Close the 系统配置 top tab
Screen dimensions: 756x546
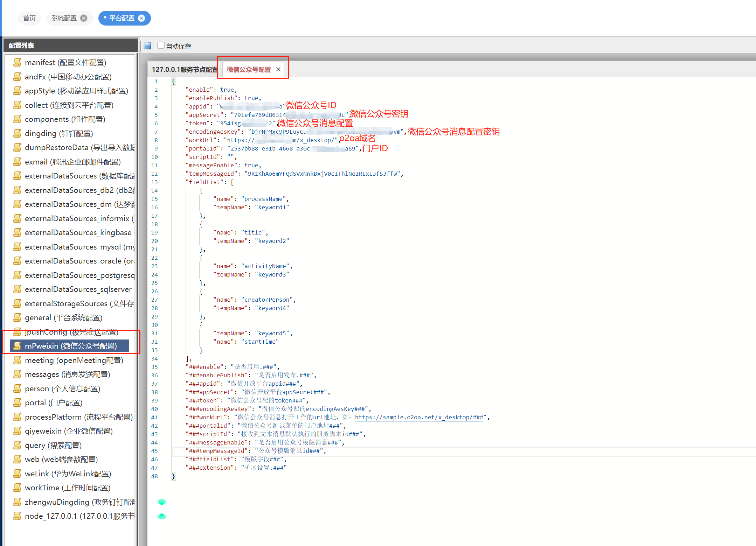(84, 18)
